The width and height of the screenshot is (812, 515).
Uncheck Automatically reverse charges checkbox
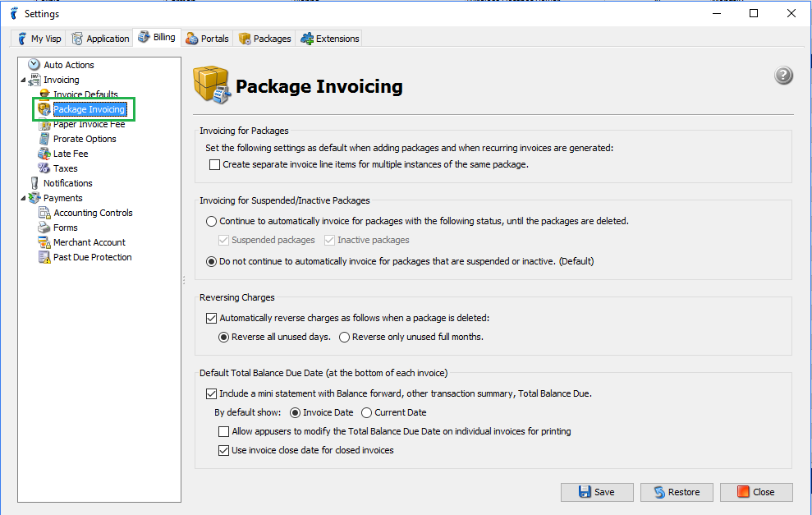(x=211, y=318)
